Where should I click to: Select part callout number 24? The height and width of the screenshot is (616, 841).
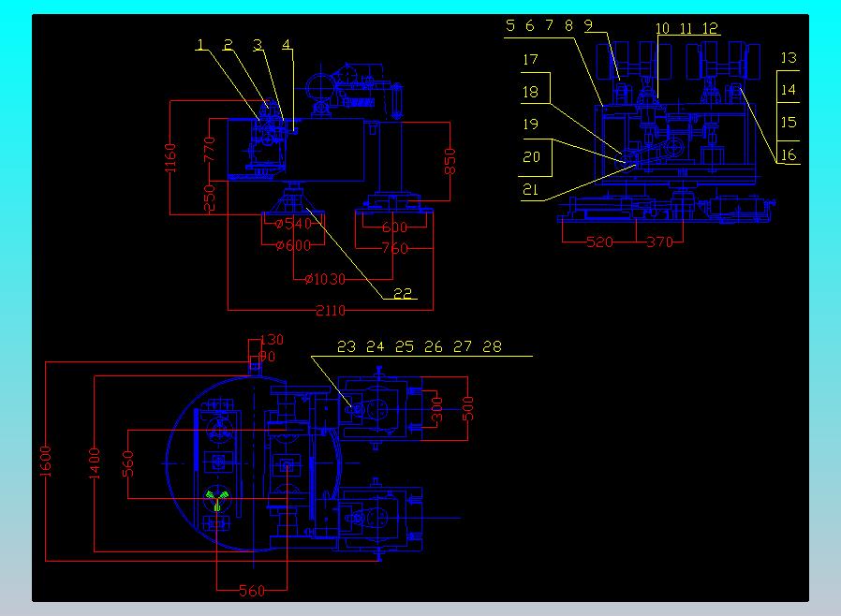coord(376,346)
